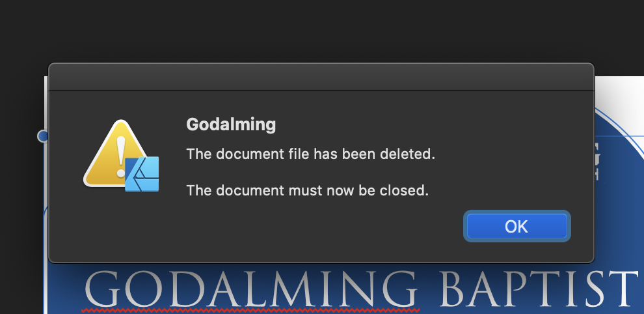Click the bold Godalming dialog heading
This screenshot has width=644, height=314.
(x=231, y=124)
